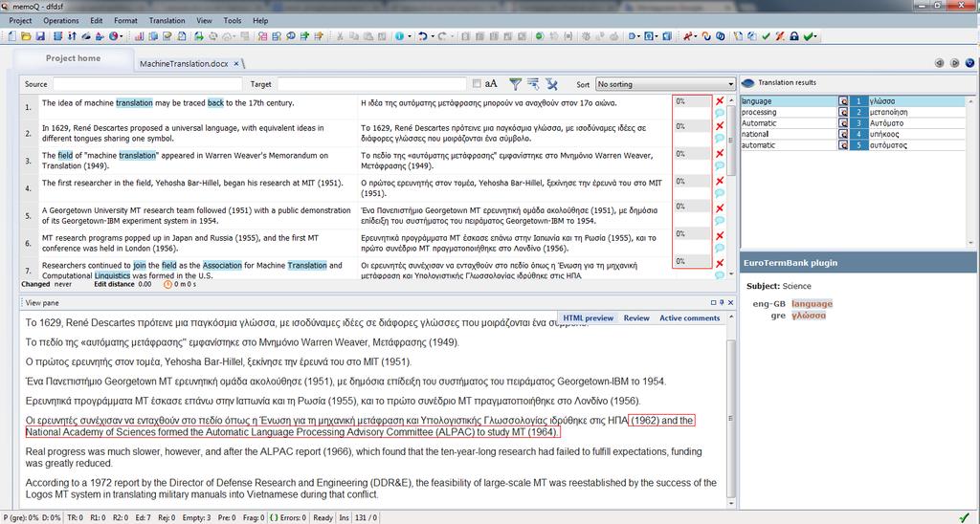Switch to Active comments view
This screenshot has height=524, width=980.
[x=690, y=317]
